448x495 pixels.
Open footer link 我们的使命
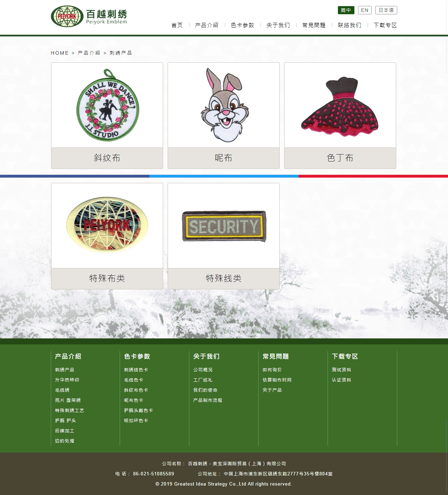205,390
